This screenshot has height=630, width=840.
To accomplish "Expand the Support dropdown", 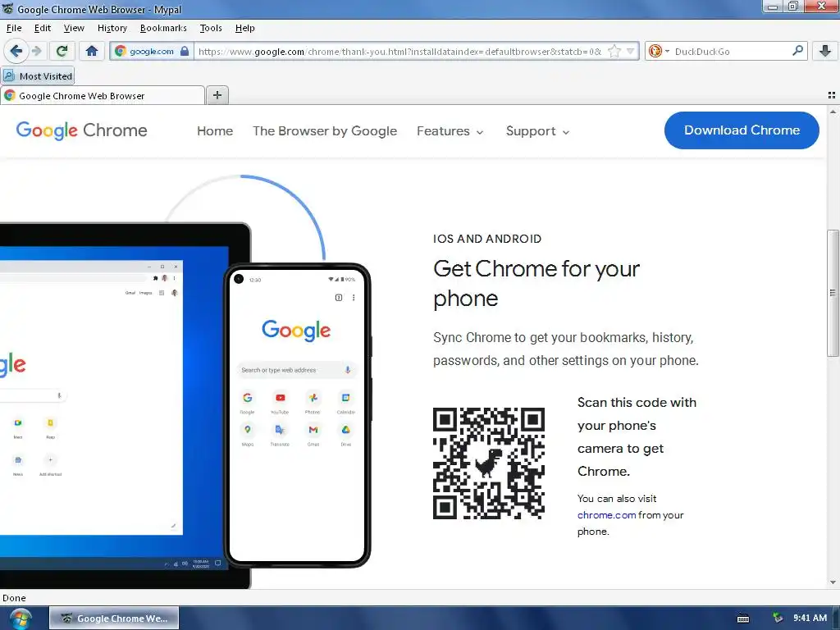I will [537, 131].
